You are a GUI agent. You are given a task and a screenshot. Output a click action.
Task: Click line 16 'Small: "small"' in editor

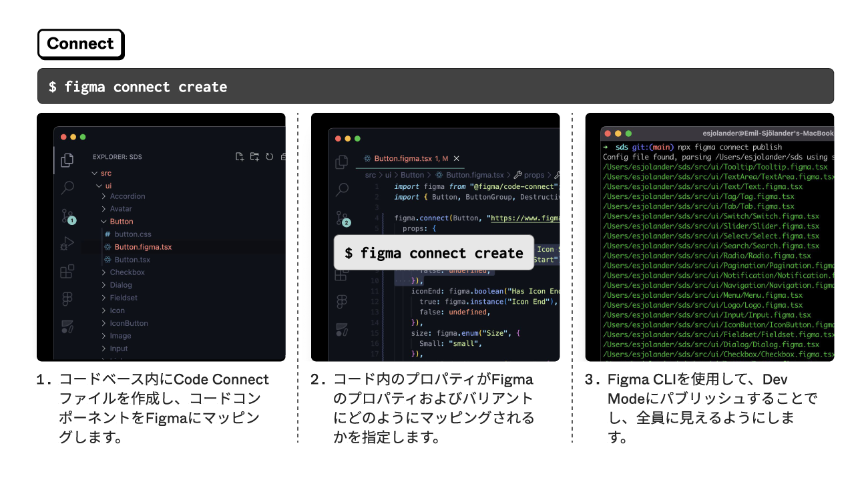tap(451, 344)
